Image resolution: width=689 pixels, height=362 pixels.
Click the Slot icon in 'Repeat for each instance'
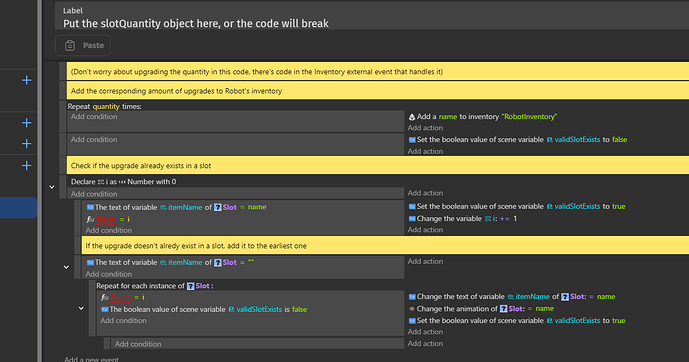(190, 286)
